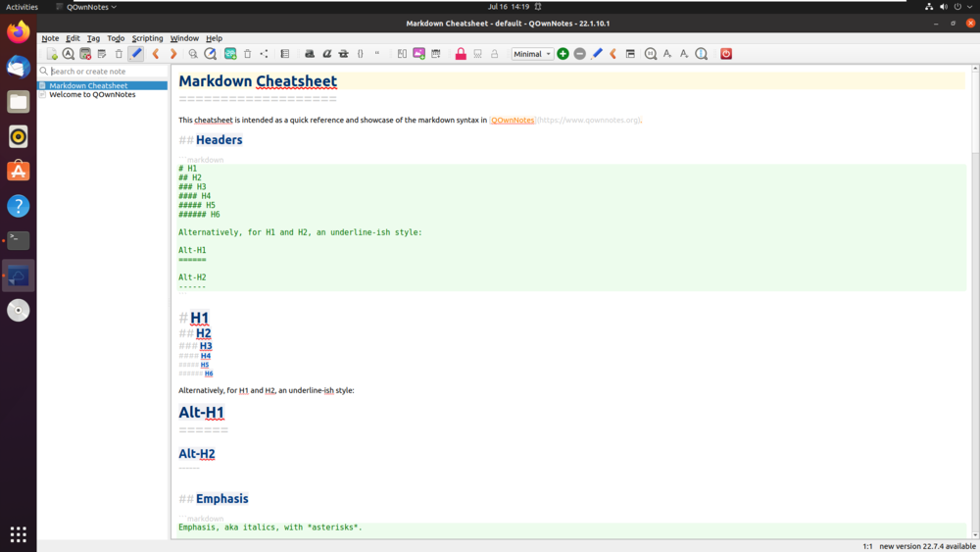
Task: Show Applications grid in the dock
Action: point(18,534)
